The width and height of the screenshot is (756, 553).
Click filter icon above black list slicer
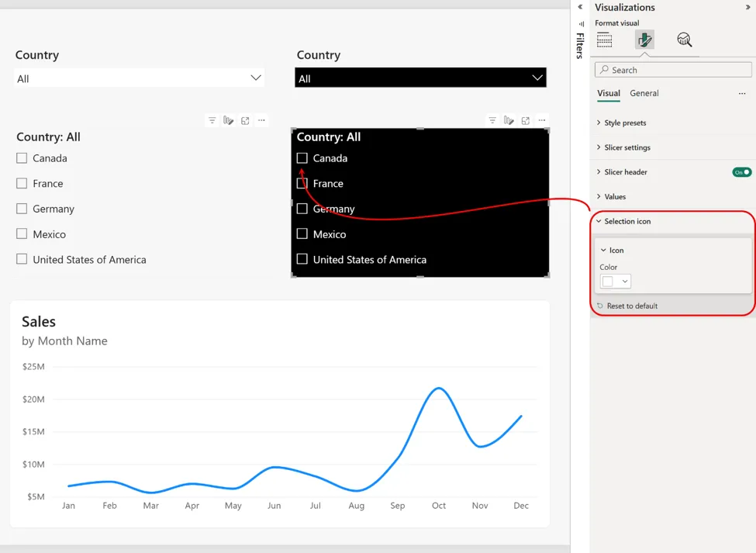(492, 120)
